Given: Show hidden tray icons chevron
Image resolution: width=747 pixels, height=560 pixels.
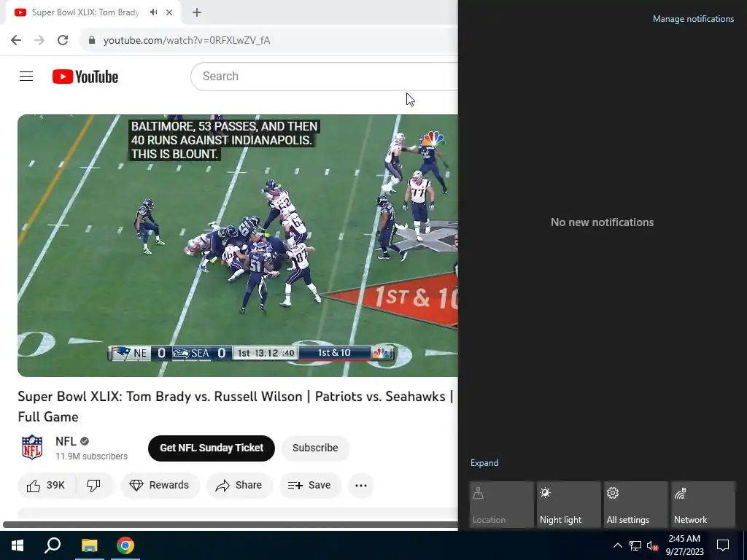Looking at the screenshot, I should point(617,545).
